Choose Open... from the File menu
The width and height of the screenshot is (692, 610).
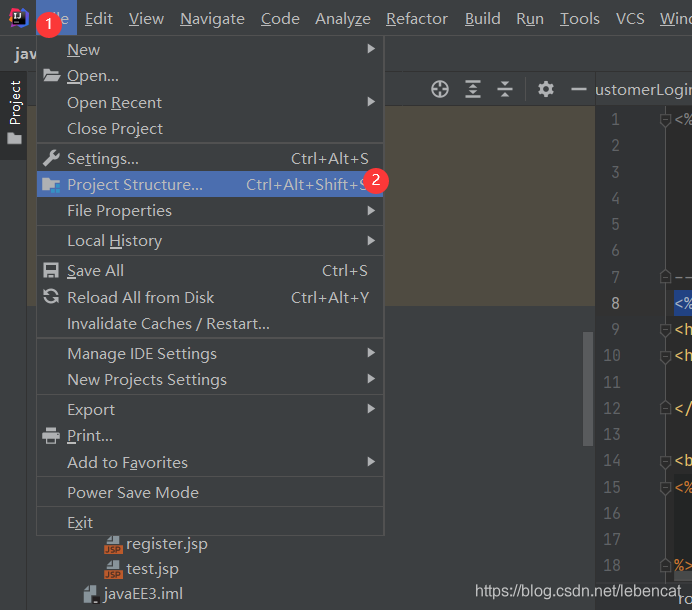(210, 76)
